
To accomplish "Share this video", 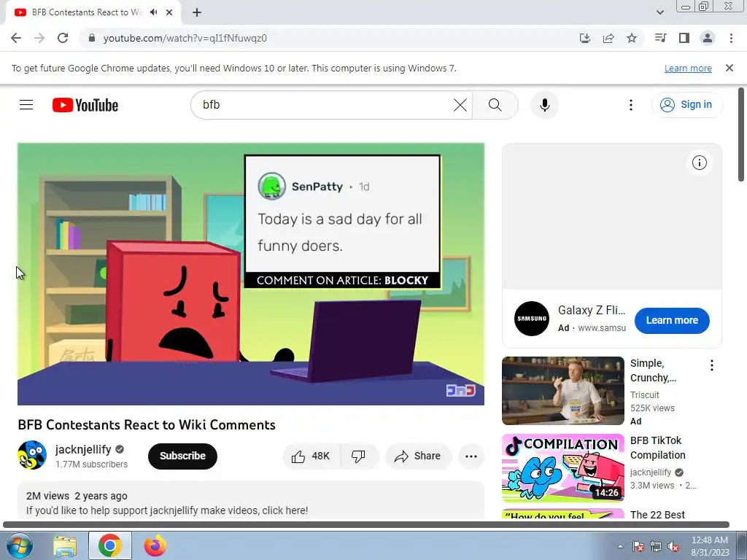I will coord(418,456).
